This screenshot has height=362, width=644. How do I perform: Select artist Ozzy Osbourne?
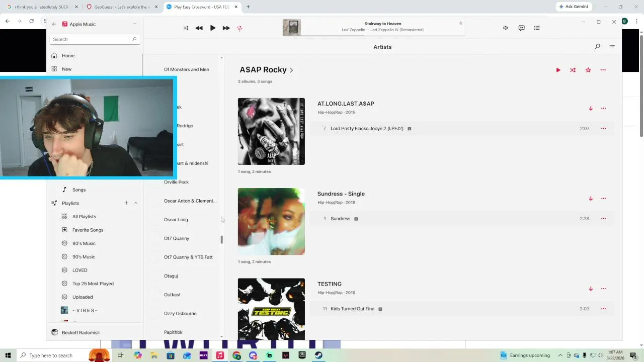coord(180,314)
